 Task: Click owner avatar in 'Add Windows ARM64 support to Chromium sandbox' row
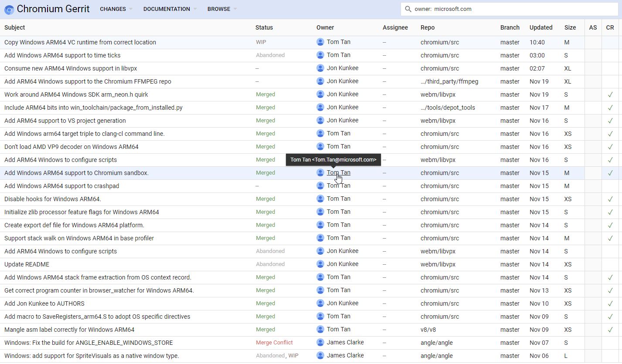(320, 173)
